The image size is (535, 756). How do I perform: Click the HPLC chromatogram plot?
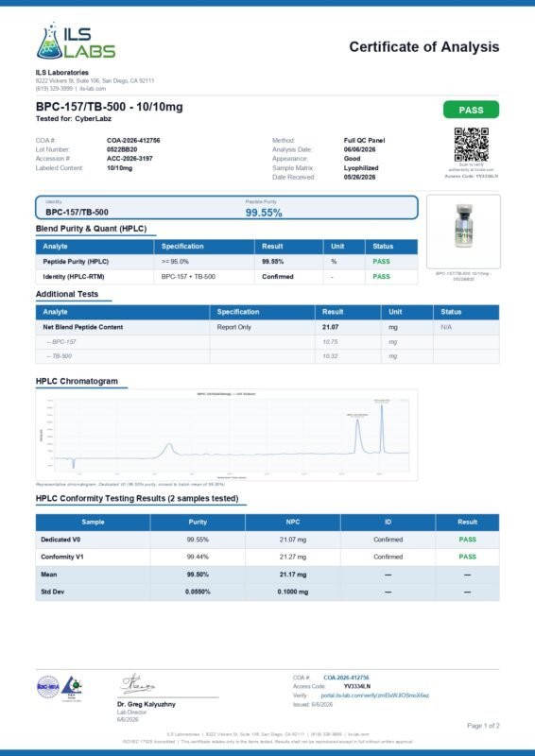tap(227, 435)
